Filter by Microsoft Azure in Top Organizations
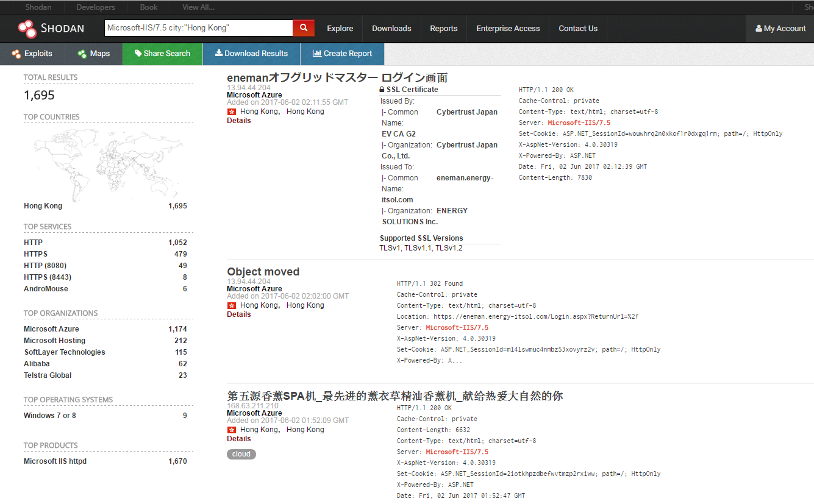Screen dimensions: 814x504 click(51, 329)
